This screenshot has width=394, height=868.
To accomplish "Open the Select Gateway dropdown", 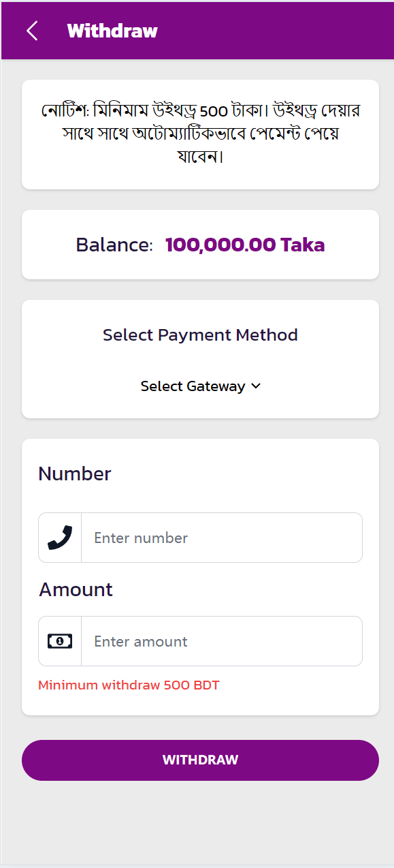I will 201,386.
